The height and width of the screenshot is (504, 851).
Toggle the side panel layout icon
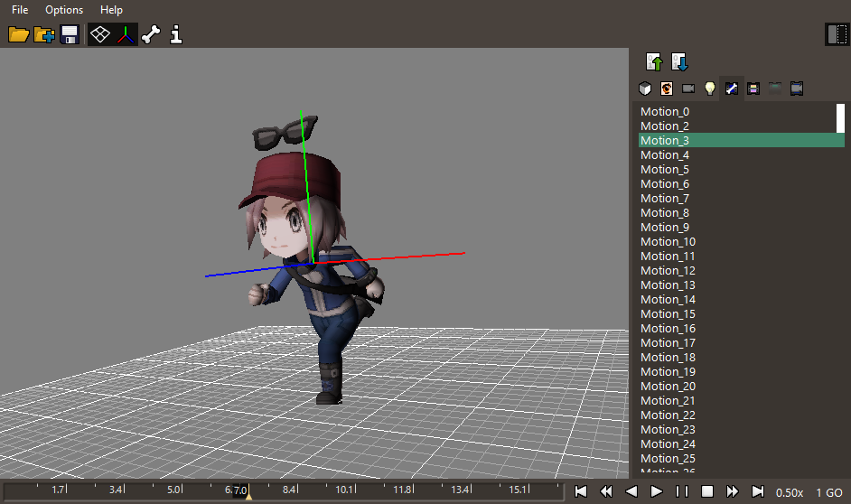(x=837, y=34)
